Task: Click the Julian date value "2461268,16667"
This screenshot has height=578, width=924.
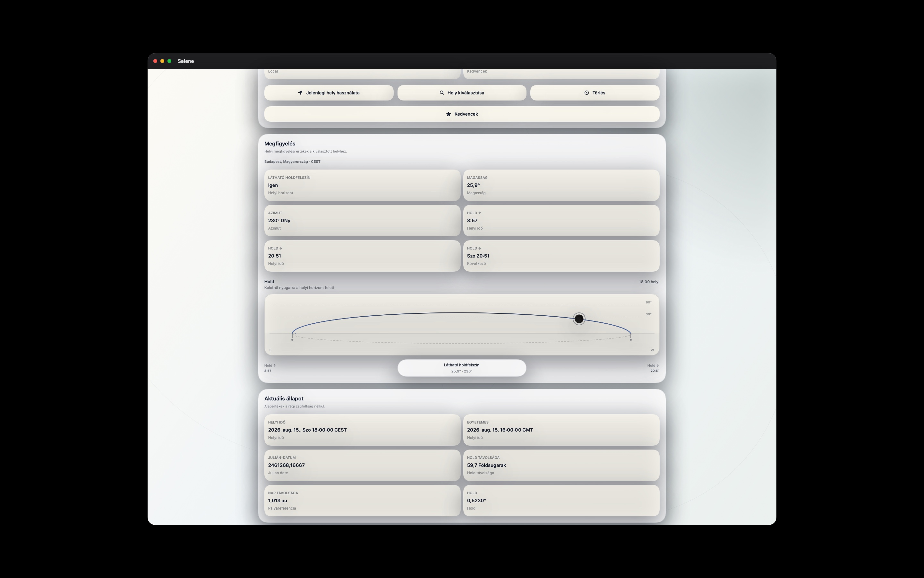Action: click(x=287, y=465)
